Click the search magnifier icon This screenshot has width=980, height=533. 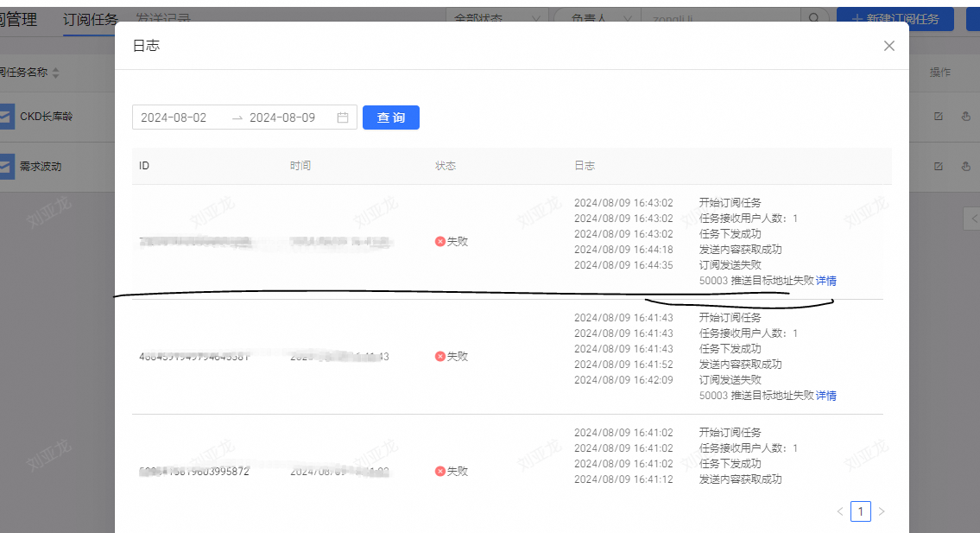813,18
